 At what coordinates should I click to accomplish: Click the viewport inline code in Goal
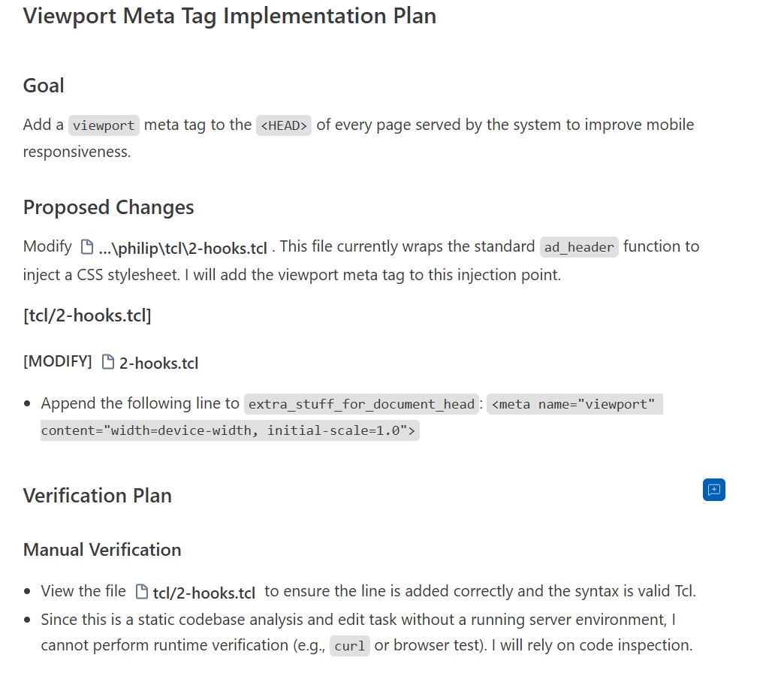coord(104,125)
